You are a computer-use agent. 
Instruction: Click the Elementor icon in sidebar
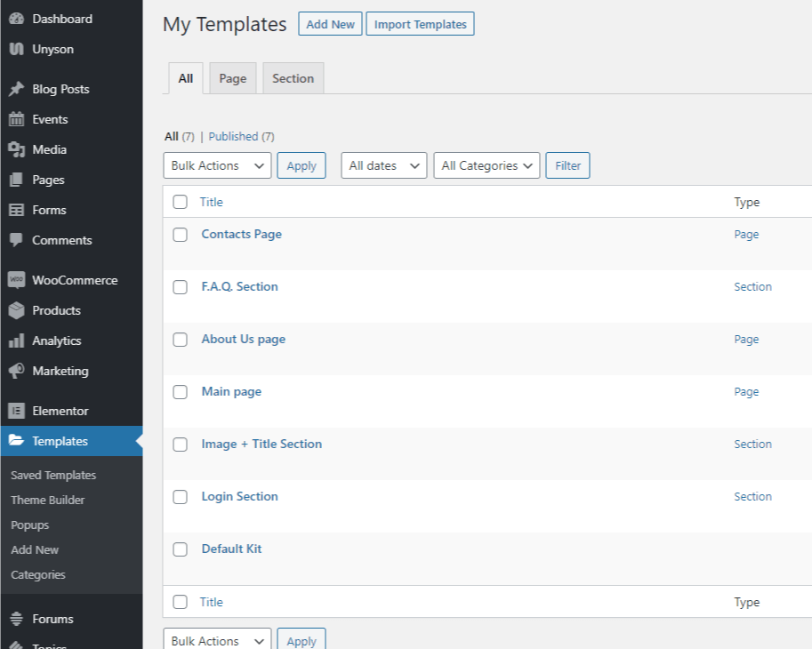click(x=17, y=411)
